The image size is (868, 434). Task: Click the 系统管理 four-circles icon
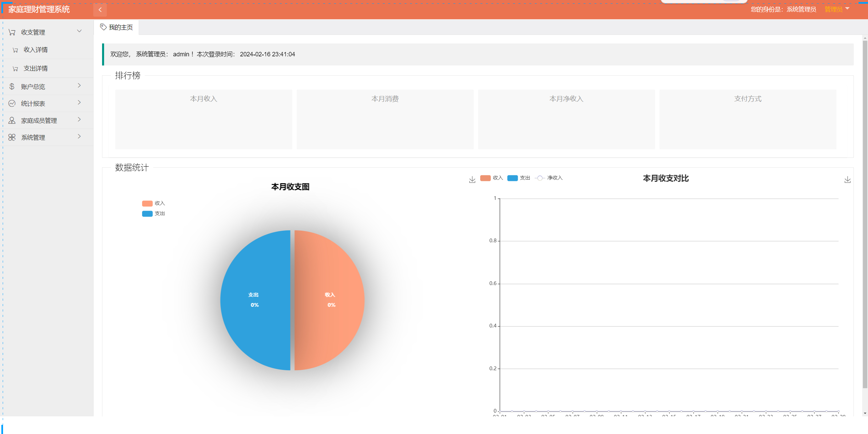12,137
